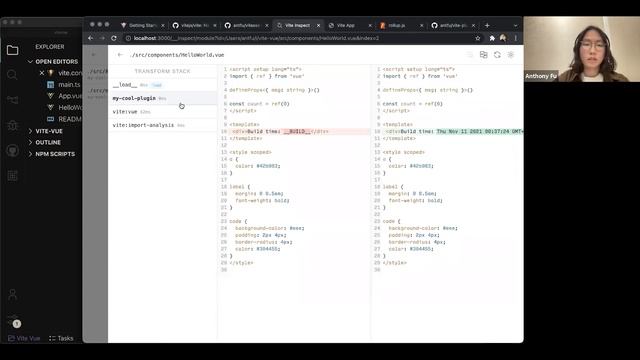Click the browser address bar URL

click(x=256, y=38)
